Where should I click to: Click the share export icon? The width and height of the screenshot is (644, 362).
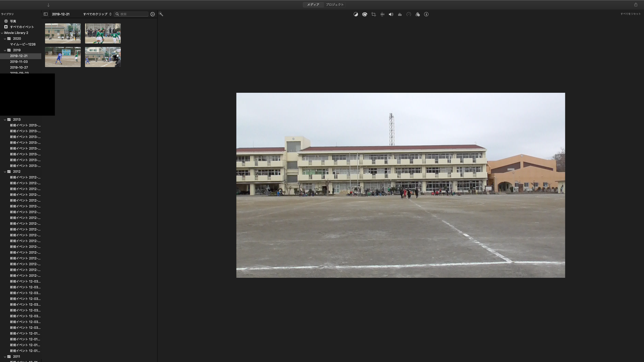click(x=636, y=5)
